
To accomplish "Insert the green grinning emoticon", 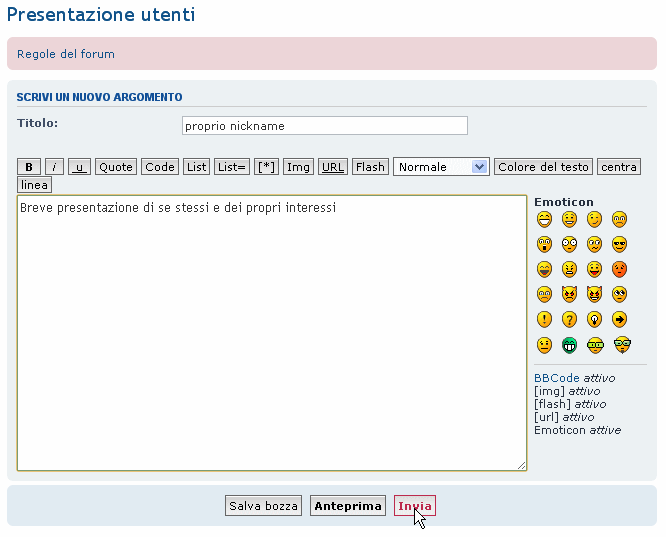I will tap(570, 345).
